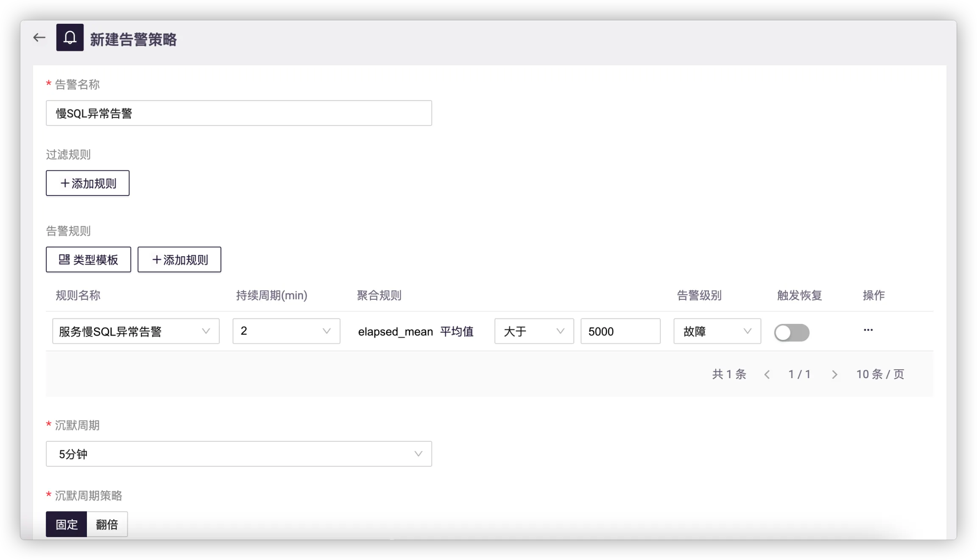
Task: Click the 告警名称 input field
Action: 239,113
